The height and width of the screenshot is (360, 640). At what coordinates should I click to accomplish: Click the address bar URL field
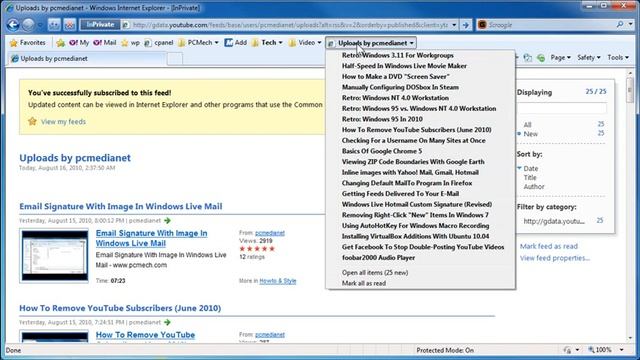coord(290,25)
